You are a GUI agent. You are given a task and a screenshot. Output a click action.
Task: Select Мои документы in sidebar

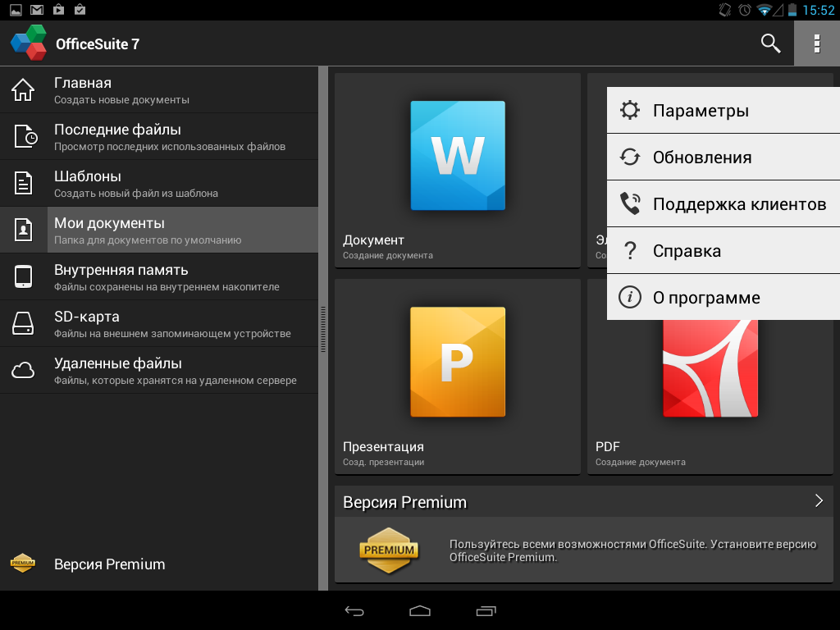point(159,230)
